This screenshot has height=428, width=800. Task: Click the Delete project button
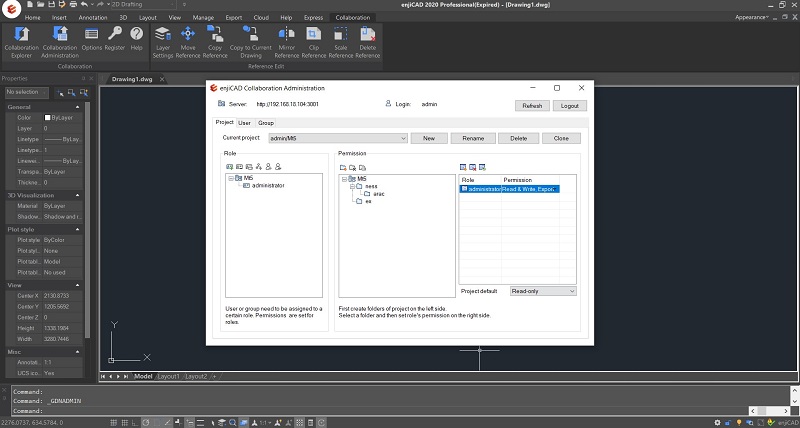click(x=518, y=138)
